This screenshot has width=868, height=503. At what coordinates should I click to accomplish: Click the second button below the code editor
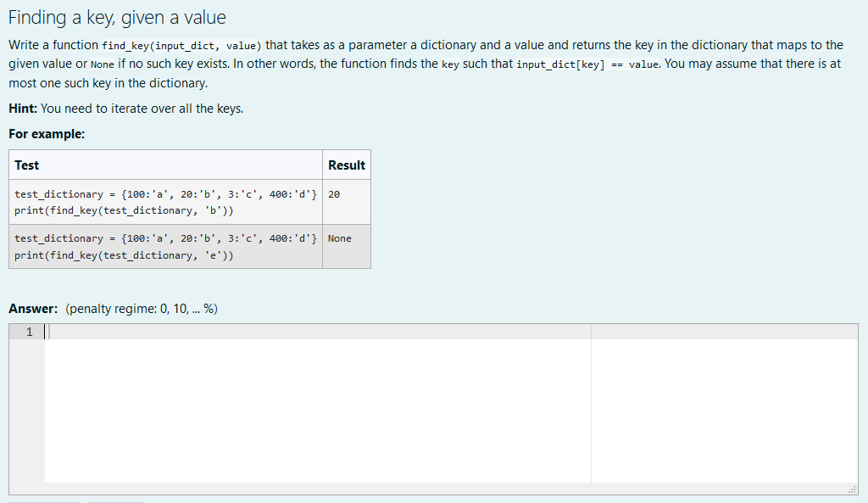(114, 501)
